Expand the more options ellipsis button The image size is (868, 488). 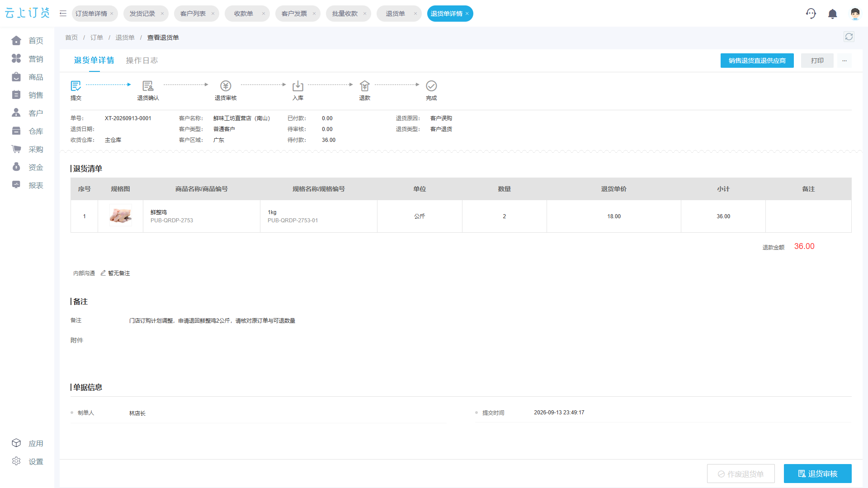point(844,61)
